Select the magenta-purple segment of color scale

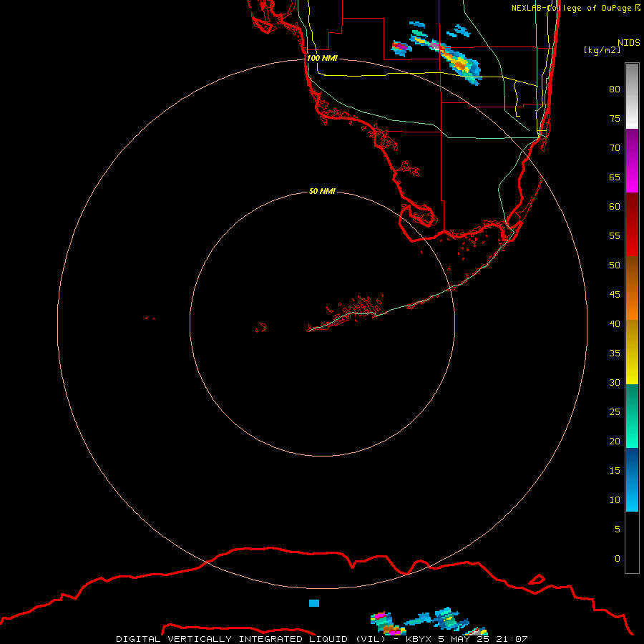pyautogui.click(x=632, y=160)
